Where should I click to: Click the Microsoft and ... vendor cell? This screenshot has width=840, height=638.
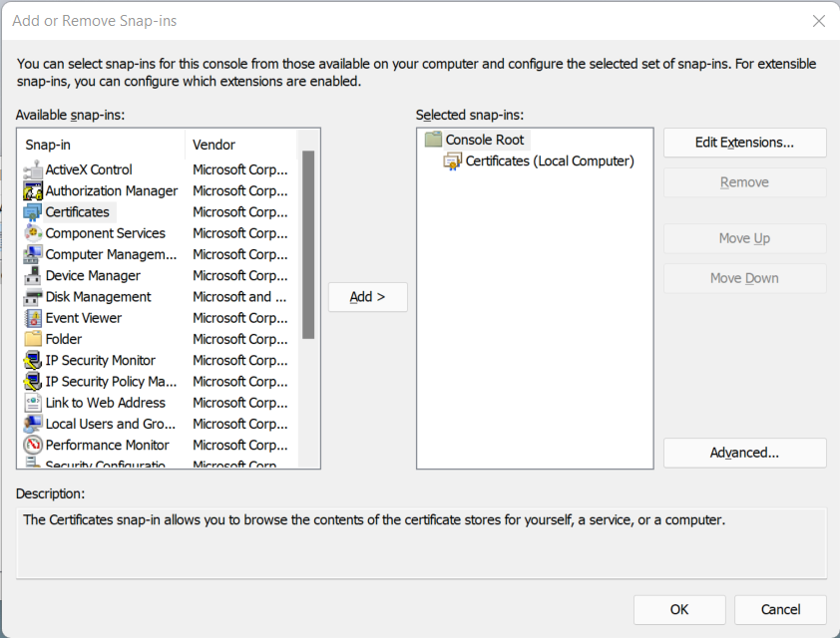[239, 297]
